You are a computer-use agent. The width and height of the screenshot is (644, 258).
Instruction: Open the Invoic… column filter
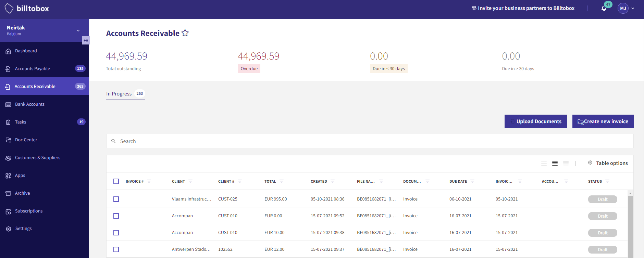[x=520, y=181]
